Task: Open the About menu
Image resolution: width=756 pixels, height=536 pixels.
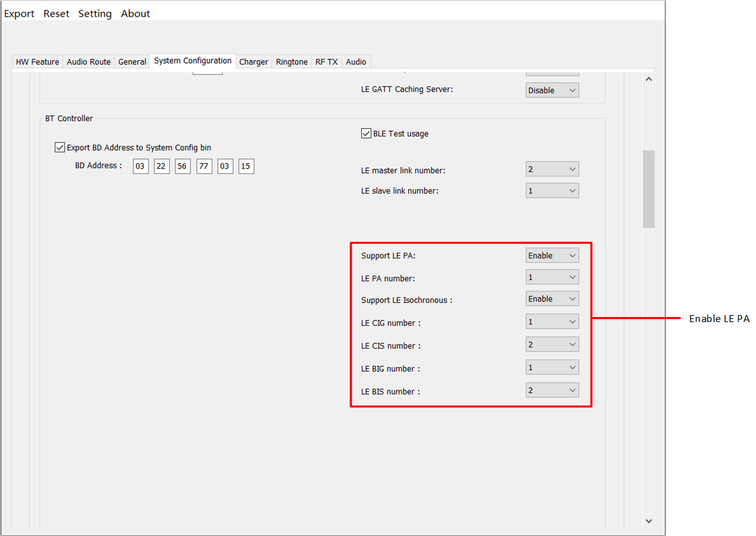Action: click(136, 13)
